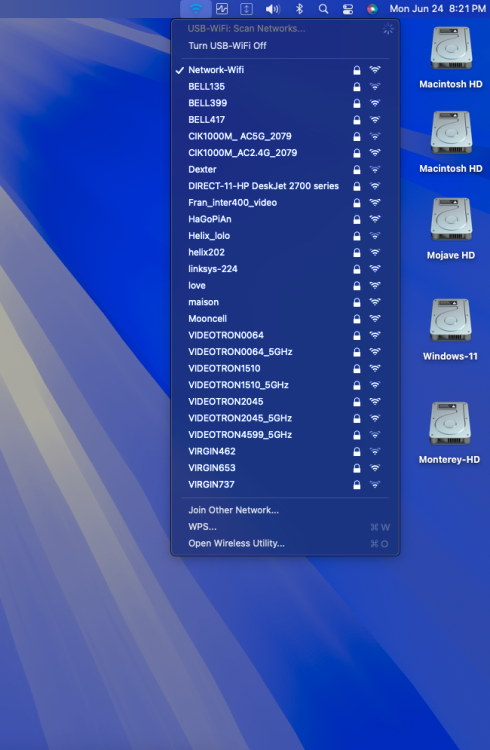Click the lock icon beside Dexter
490x750 pixels.
point(356,169)
